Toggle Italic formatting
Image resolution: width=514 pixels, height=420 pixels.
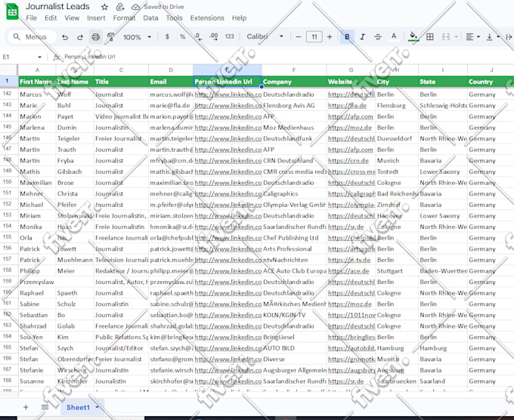(362, 37)
